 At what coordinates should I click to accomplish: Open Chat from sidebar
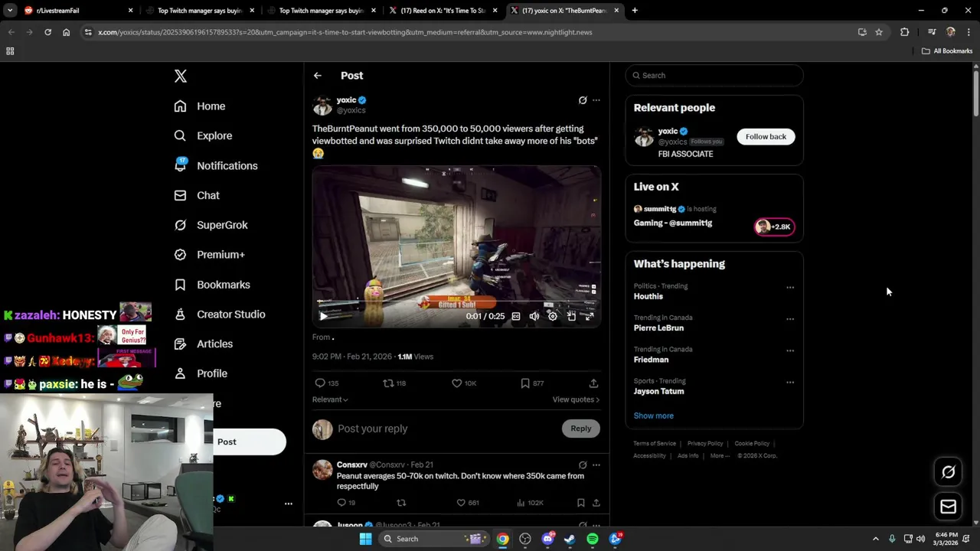click(x=197, y=196)
